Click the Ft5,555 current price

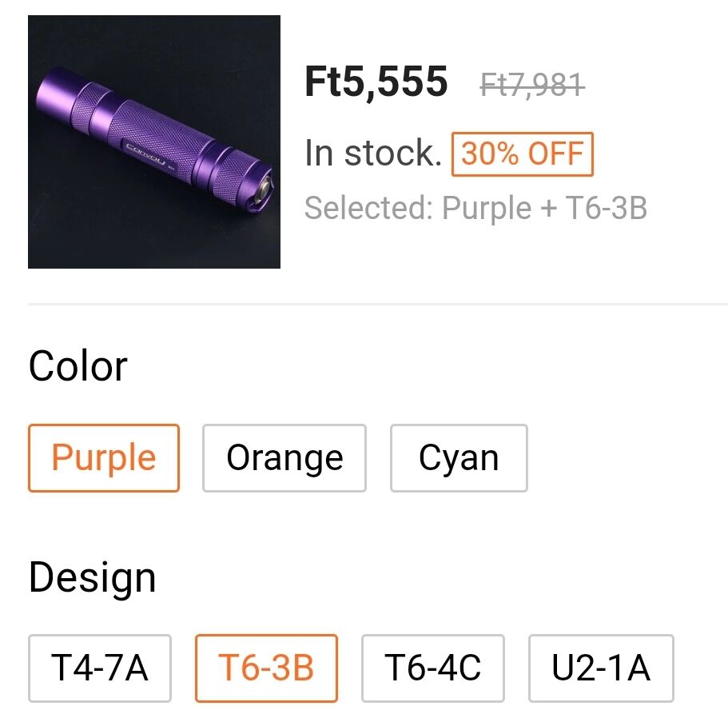click(x=376, y=82)
